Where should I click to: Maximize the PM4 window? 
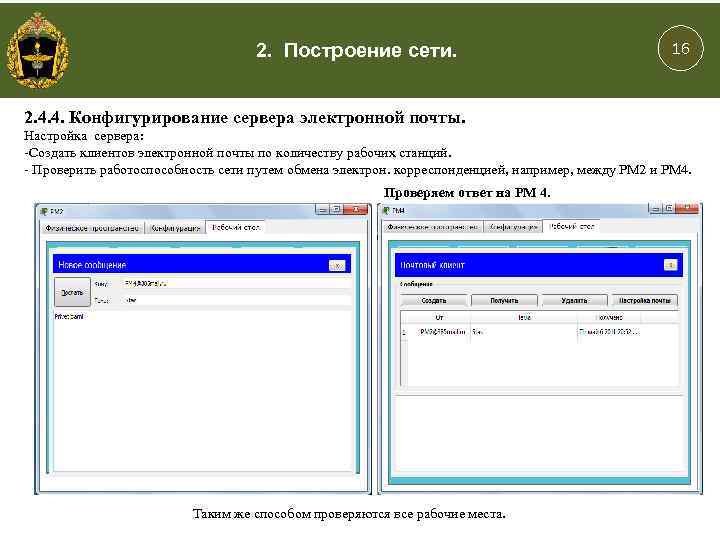tap(669, 209)
